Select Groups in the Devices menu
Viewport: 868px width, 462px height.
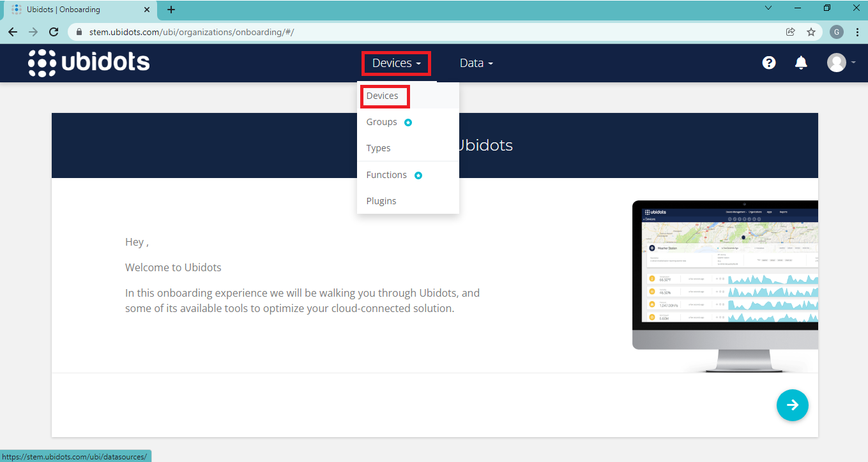pos(382,122)
